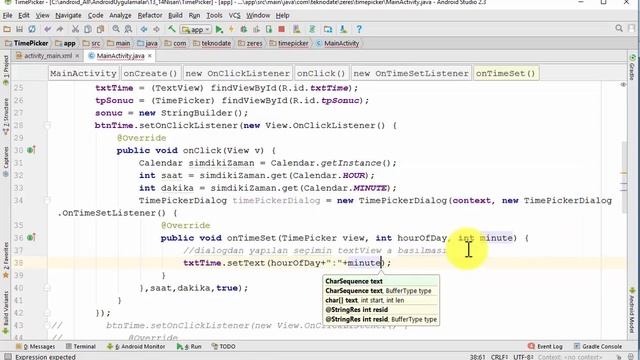Open the Run tool window
This screenshot has width=640, height=360.
pyautogui.click(x=189, y=347)
